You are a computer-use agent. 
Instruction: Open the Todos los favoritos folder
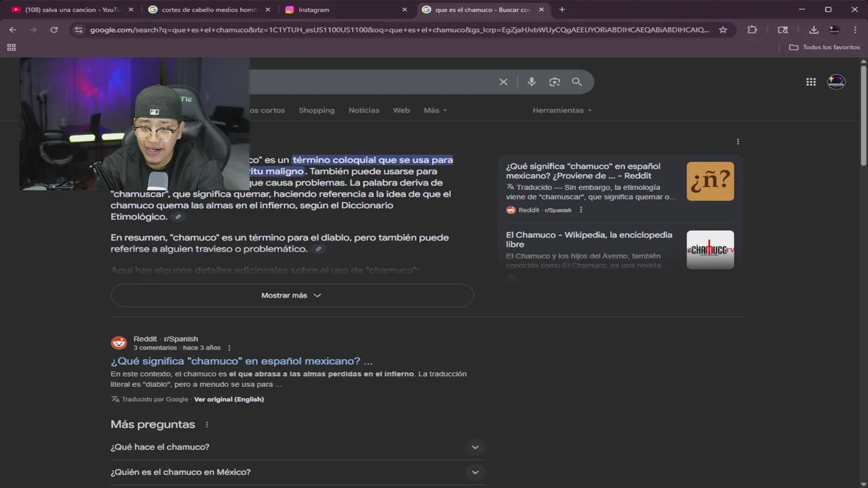[x=825, y=47]
